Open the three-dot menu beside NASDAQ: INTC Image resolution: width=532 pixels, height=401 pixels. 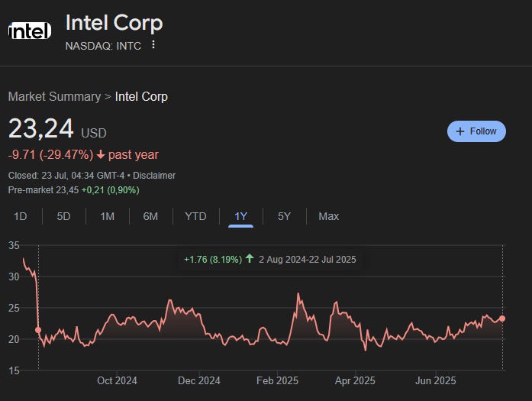tap(153, 44)
